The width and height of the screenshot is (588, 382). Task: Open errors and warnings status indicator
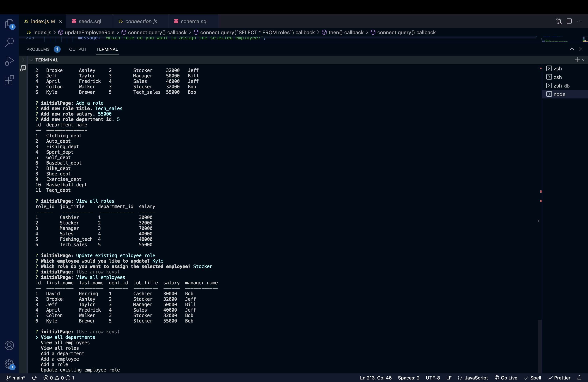[x=59, y=378]
